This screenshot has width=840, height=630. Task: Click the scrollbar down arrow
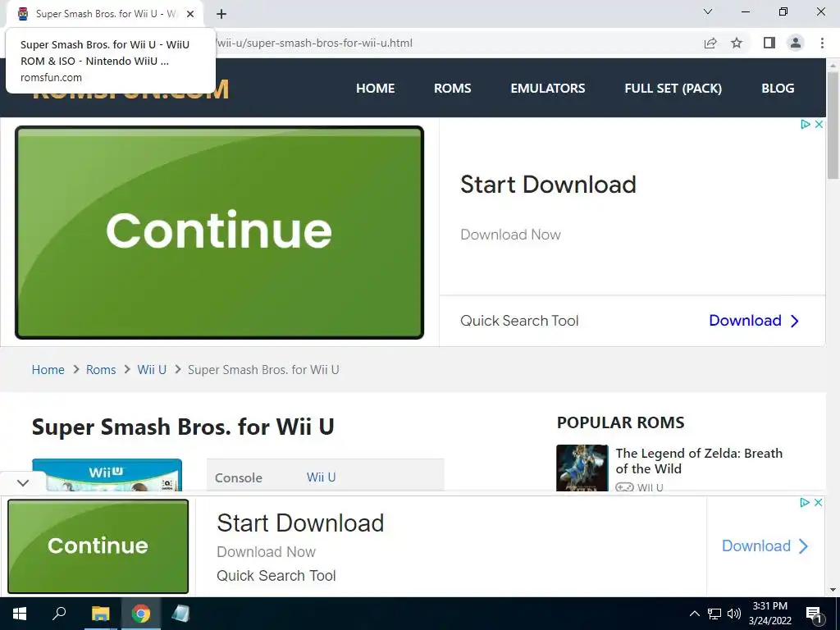point(833,590)
